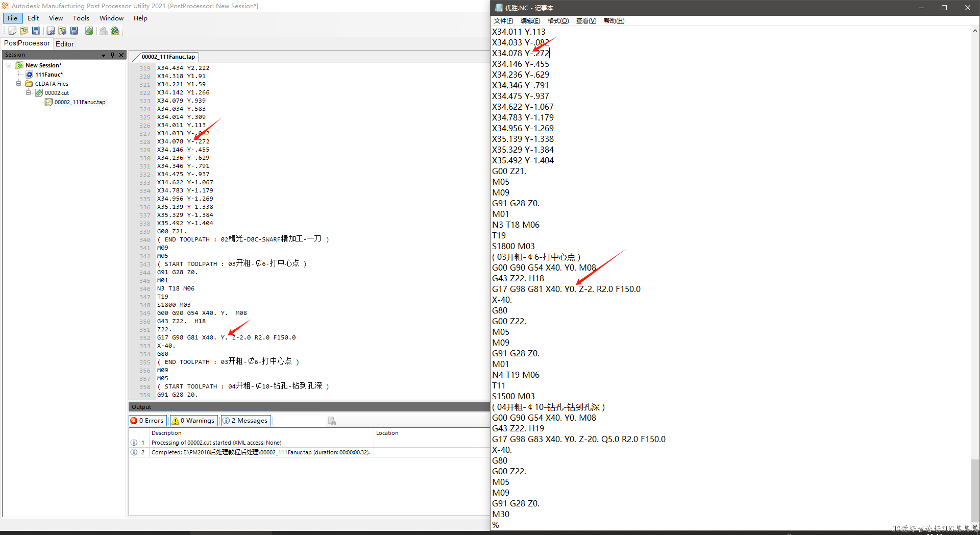Viewport: 980px width, 535px height.
Task: Switch to the PostProcessor tab
Action: pos(27,43)
